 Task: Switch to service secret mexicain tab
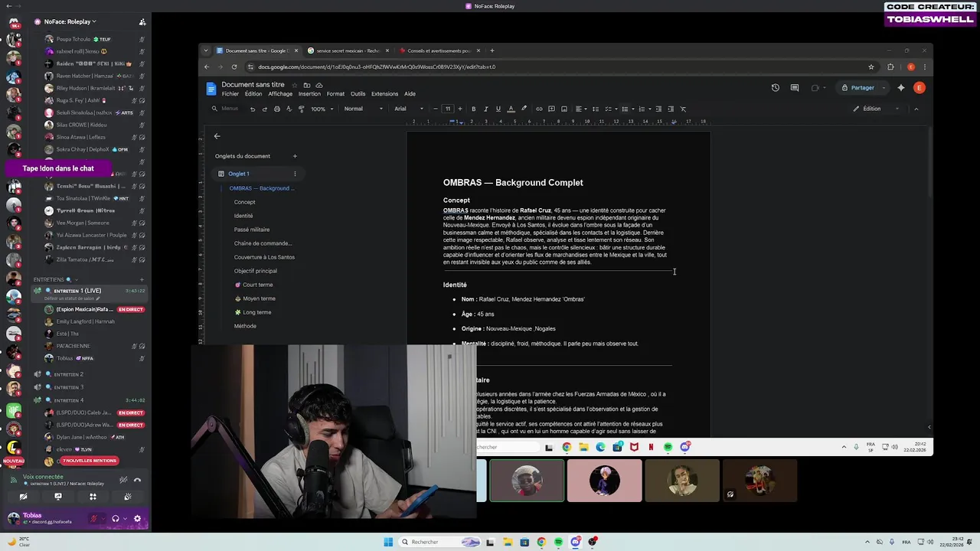pyautogui.click(x=347, y=51)
